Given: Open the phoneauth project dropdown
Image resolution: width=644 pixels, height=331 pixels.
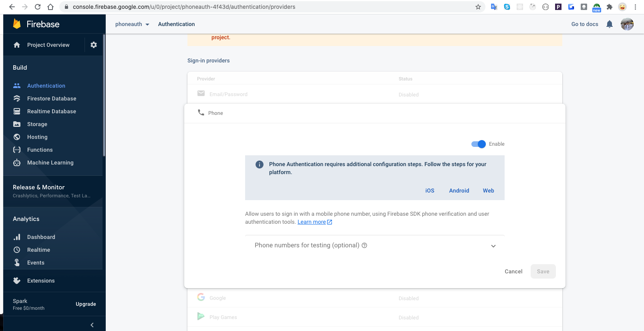Looking at the screenshot, I should tap(132, 24).
